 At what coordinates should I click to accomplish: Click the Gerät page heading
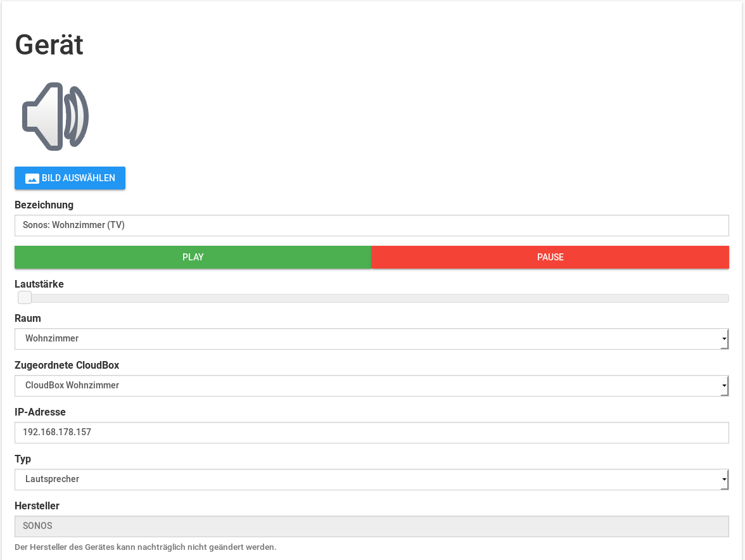[49, 45]
